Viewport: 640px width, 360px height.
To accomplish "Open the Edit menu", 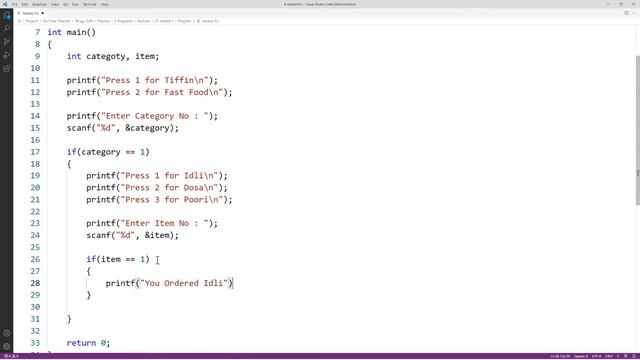I will click(24, 4).
